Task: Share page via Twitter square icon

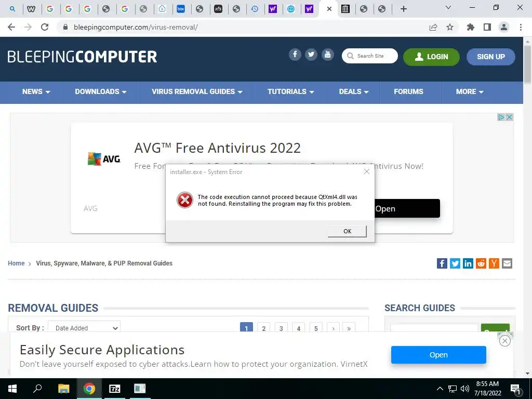Action: point(455,263)
